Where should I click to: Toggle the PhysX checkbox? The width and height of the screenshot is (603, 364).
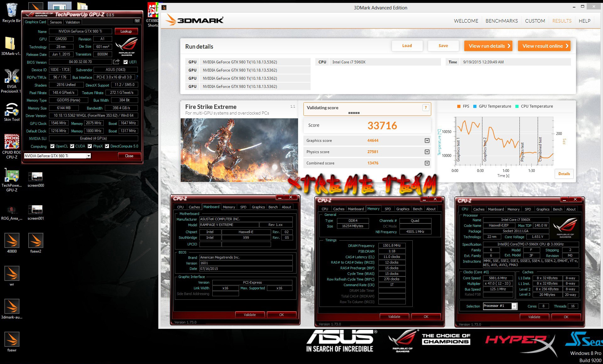tap(90, 146)
